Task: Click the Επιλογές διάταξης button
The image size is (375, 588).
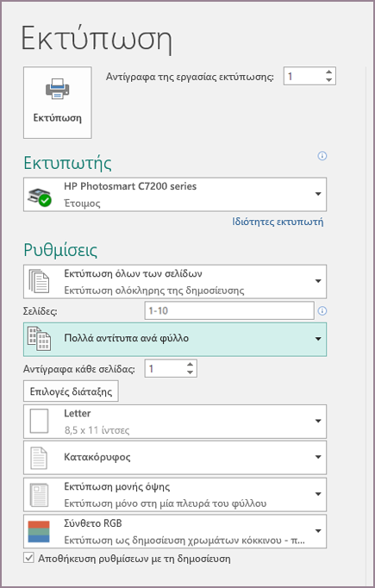Action: tap(71, 391)
